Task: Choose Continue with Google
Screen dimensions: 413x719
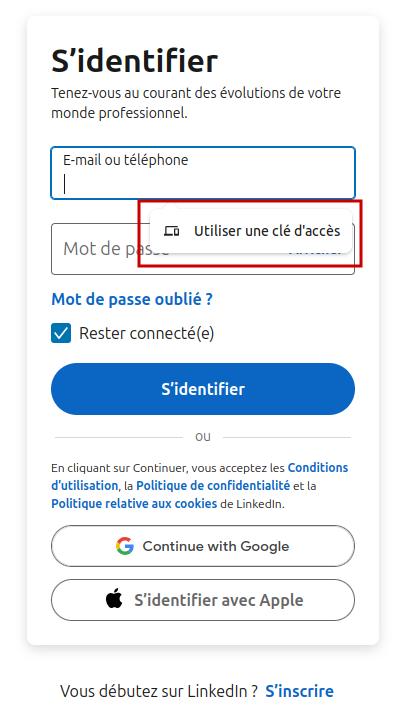Action: pos(203,546)
